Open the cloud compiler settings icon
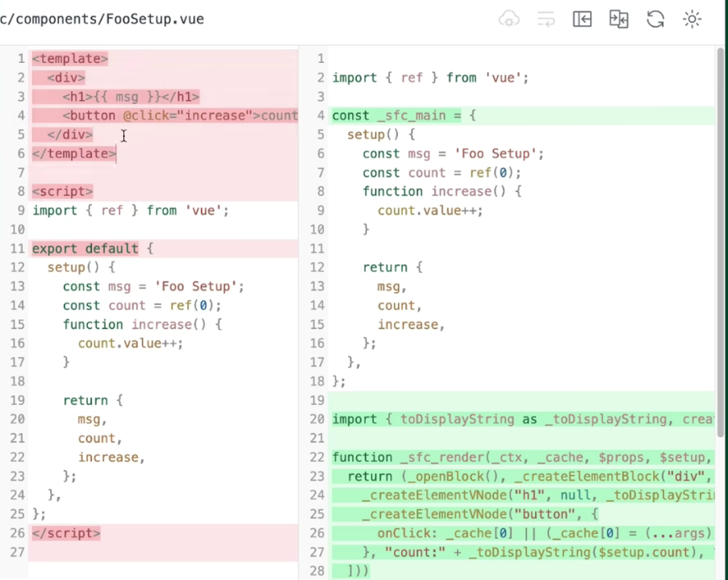This screenshot has width=728, height=580. click(x=508, y=19)
